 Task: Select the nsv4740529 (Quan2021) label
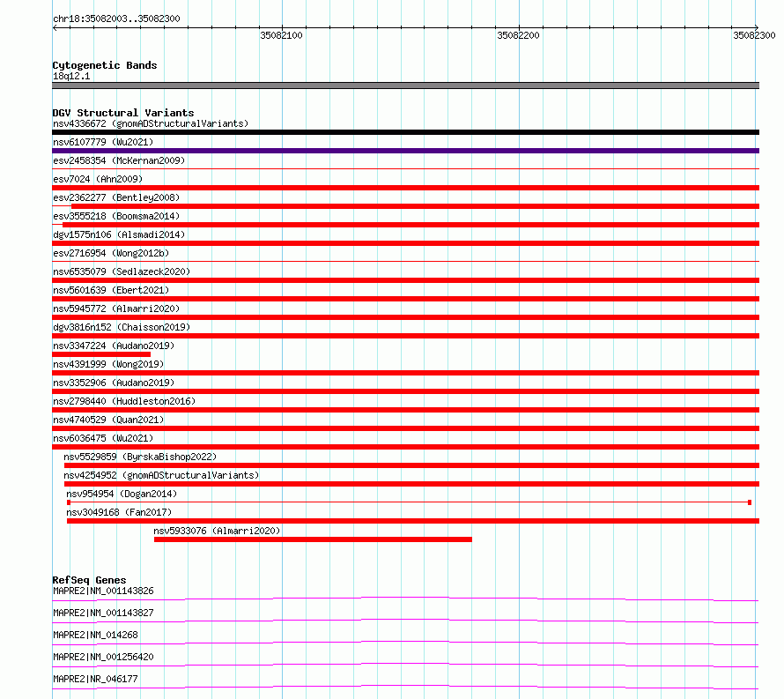click(108, 420)
